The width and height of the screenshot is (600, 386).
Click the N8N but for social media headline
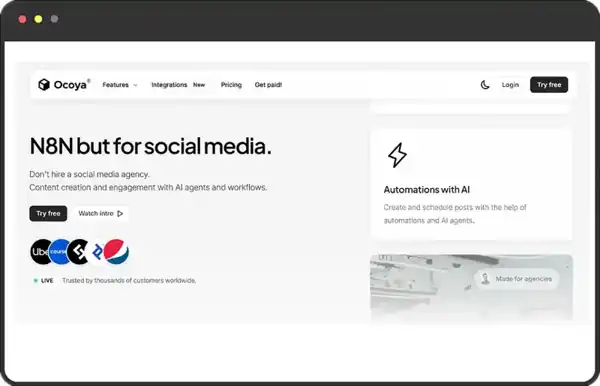[x=150, y=146]
